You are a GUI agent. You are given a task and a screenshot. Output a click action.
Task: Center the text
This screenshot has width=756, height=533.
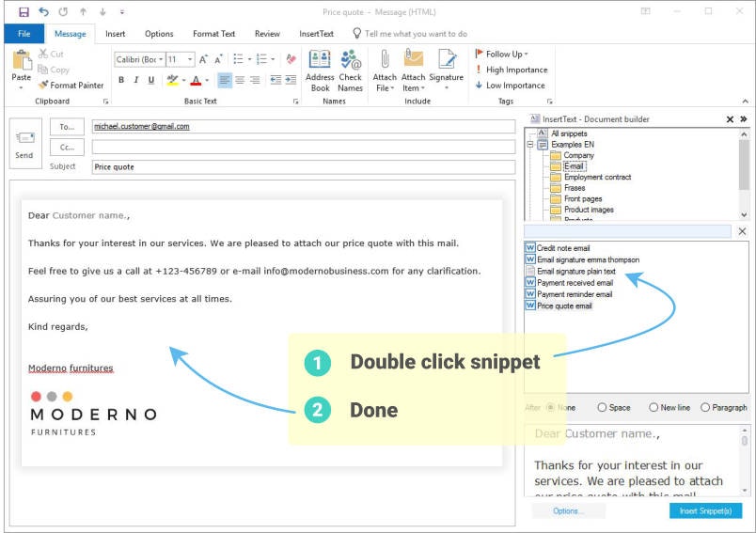tap(240, 80)
